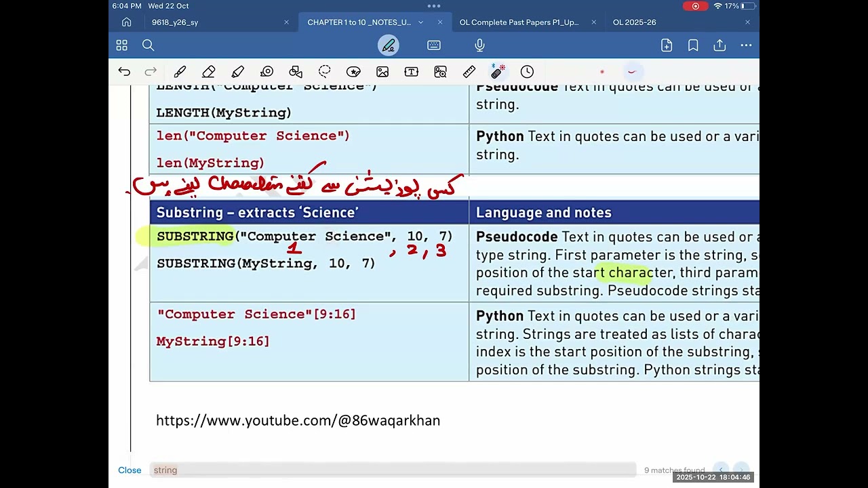Close the OL Complete Past Papers tab
The width and height of the screenshot is (868, 488).
coord(594,22)
